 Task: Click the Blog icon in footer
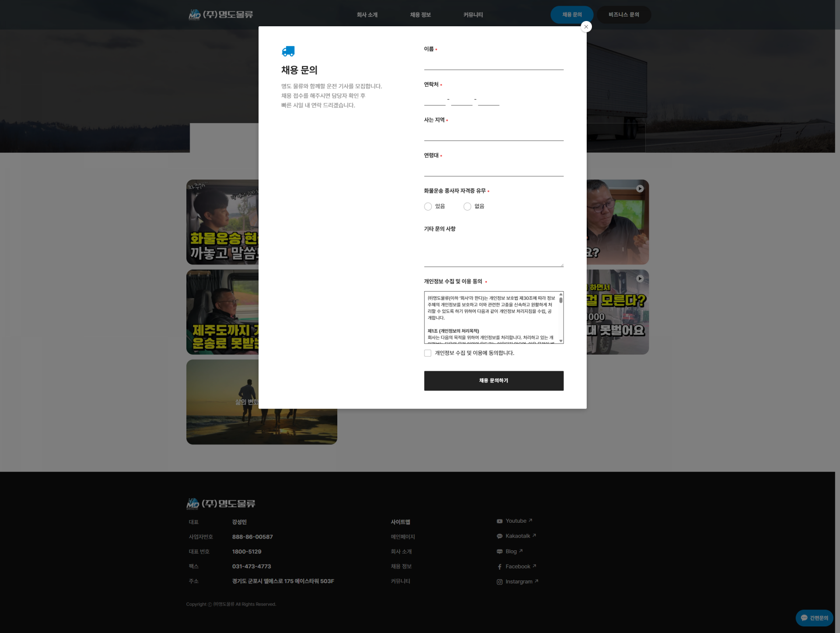tap(499, 552)
